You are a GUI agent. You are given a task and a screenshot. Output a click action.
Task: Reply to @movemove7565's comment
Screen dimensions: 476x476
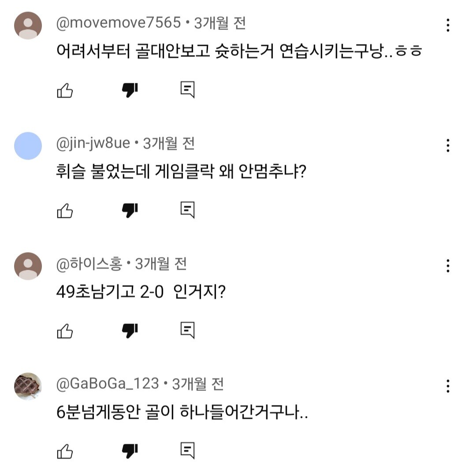188,89
